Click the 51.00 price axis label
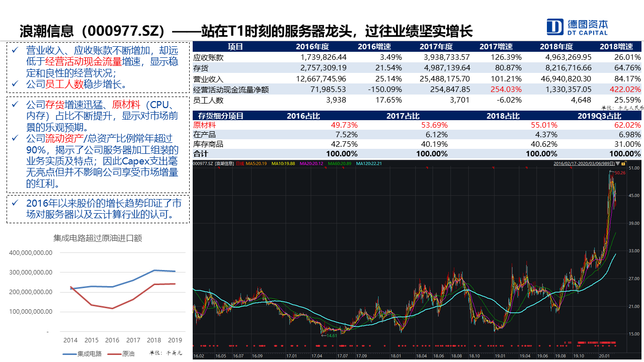This screenshot has height=362, width=644. [634, 168]
